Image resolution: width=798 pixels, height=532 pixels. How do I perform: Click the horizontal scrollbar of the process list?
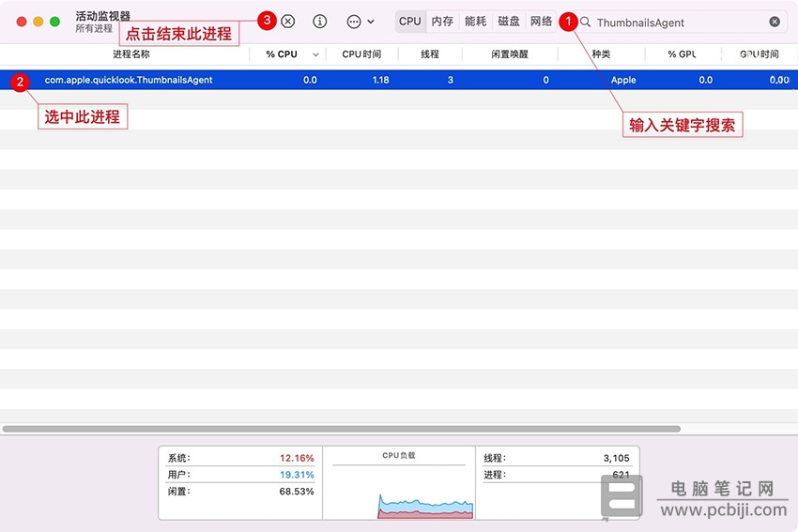point(342,429)
